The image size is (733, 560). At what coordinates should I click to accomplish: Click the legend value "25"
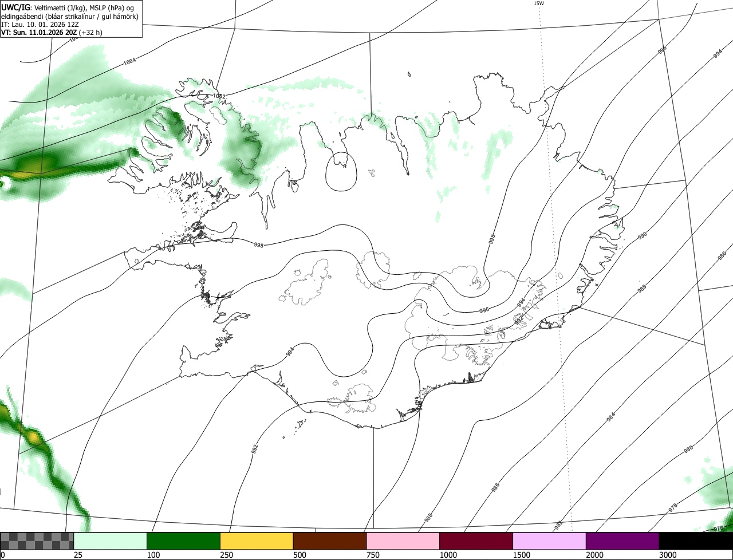(x=78, y=555)
